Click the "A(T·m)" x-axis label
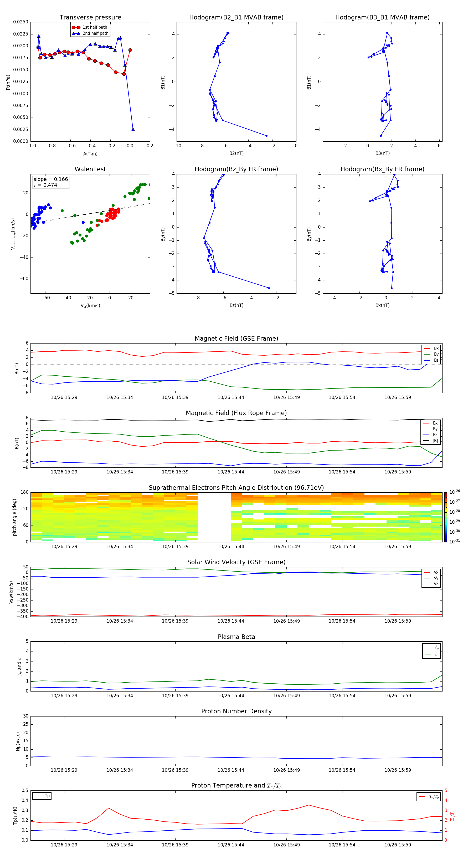This screenshot has height=868, width=473. [x=90, y=154]
